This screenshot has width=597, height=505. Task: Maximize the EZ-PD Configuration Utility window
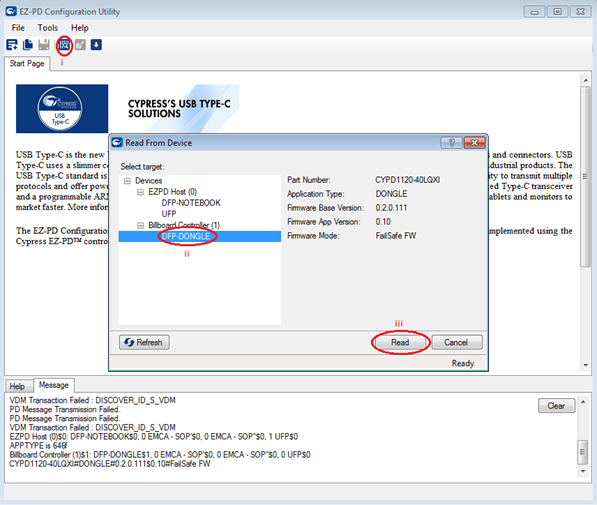point(557,12)
